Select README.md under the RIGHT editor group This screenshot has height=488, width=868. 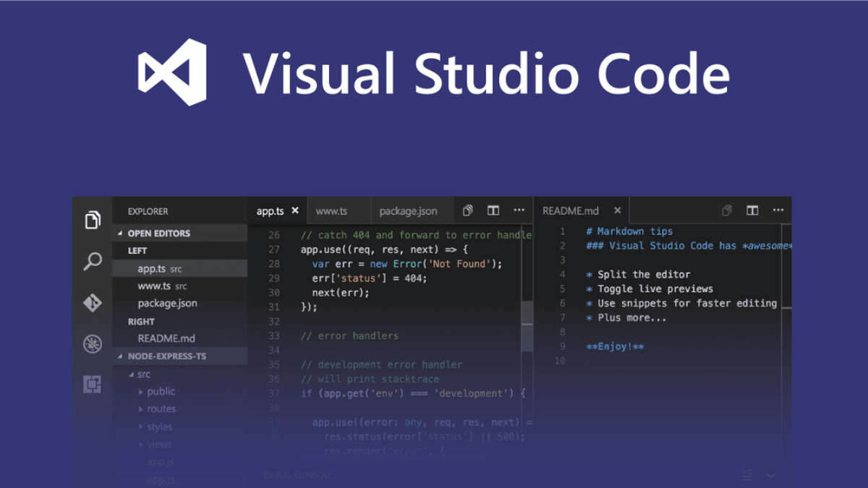pos(167,338)
